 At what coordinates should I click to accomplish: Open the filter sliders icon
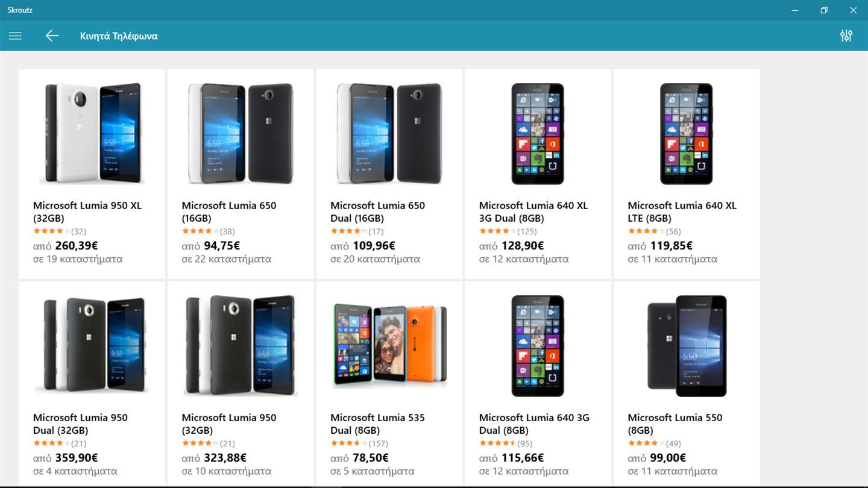[846, 36]
